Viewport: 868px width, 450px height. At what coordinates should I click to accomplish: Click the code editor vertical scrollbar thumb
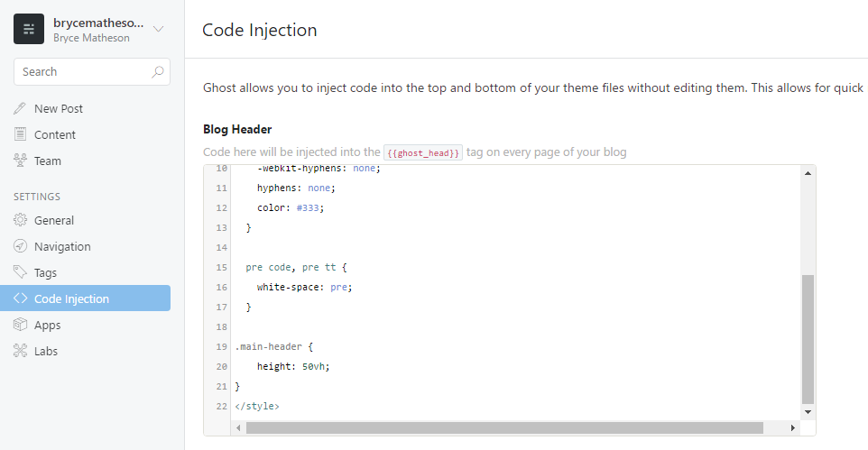808,338
